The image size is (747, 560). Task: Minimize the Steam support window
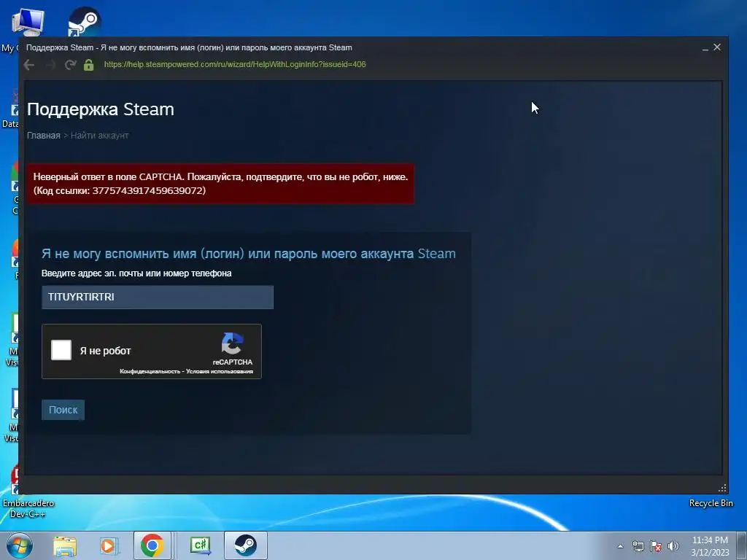(x=705, y=47)
